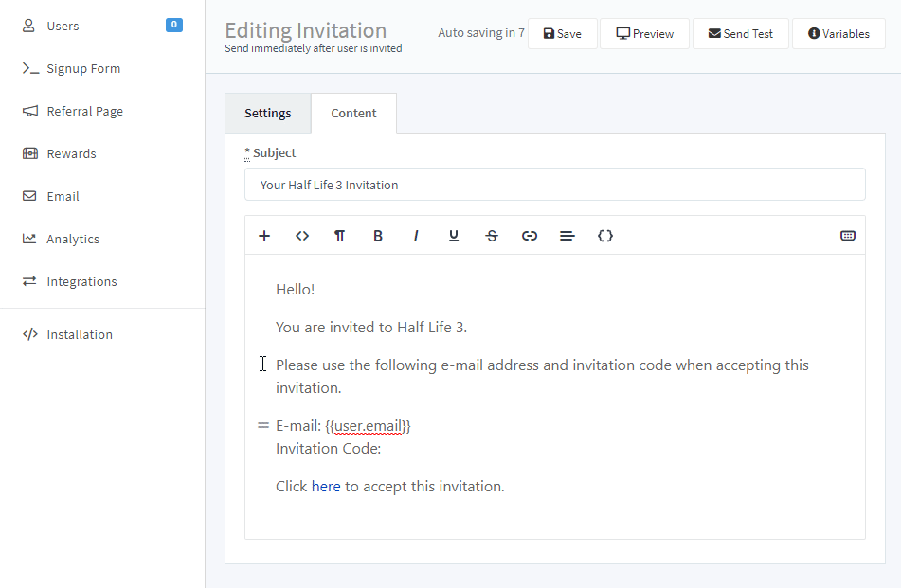Click the add block plus icon in editor toolbar

click(x=264, y=236)
